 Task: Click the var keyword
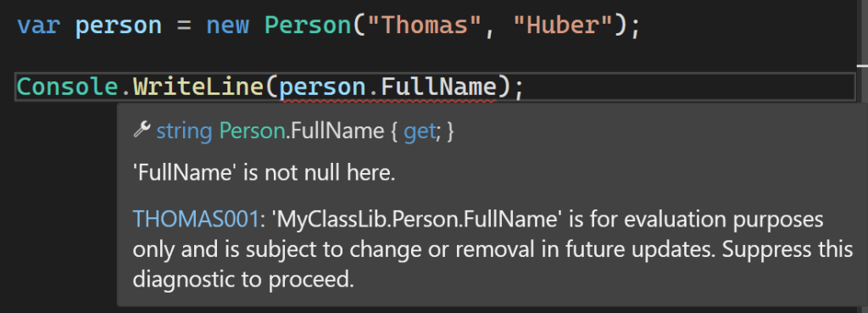pos(38,26)
